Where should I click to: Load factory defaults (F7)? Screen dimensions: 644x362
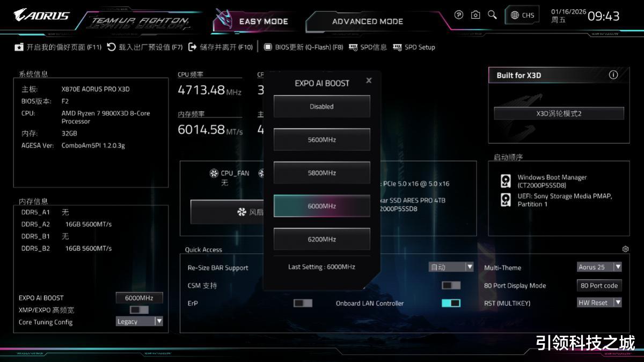click(x=145, y=47)
